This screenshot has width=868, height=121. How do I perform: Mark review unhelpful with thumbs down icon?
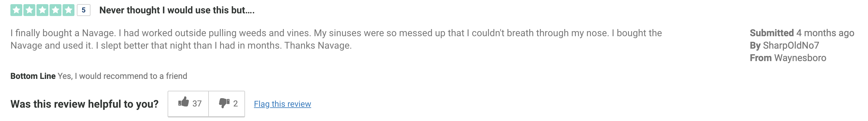tap(224, 103)
